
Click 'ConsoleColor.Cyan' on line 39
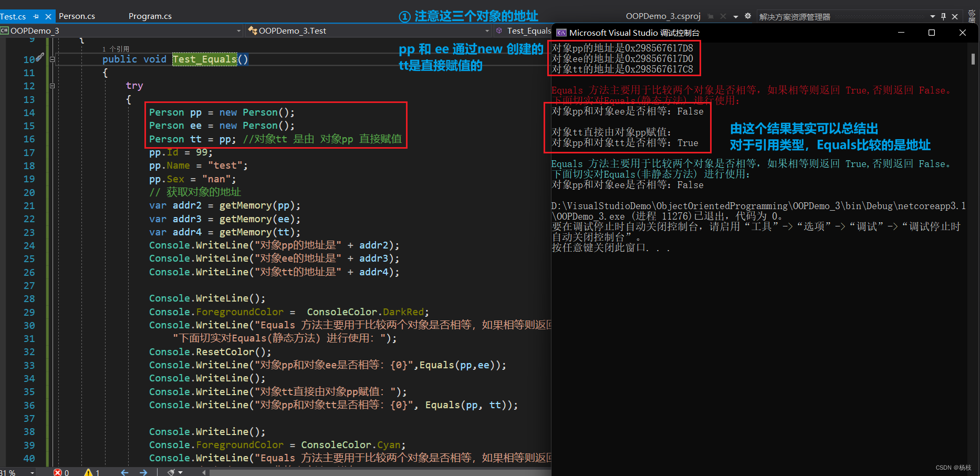pyautogui.click(x=352, y=445)
